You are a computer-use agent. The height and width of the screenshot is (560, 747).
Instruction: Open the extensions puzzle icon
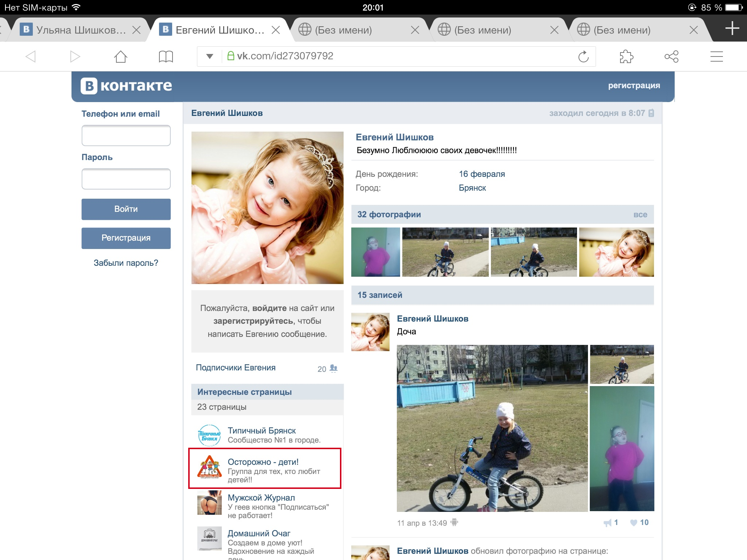pyautogui.click(x=626, y=57)
